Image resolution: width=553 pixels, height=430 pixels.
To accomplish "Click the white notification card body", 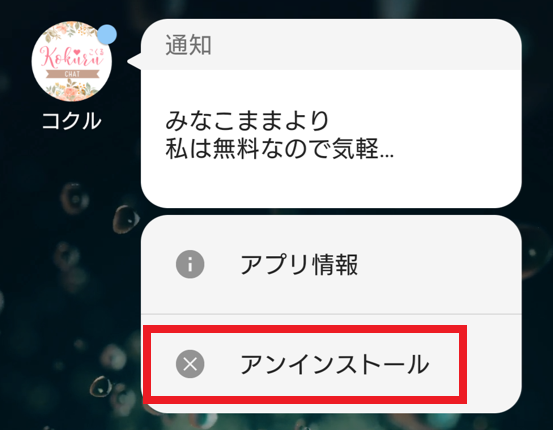I will click(x=331, y=139).
